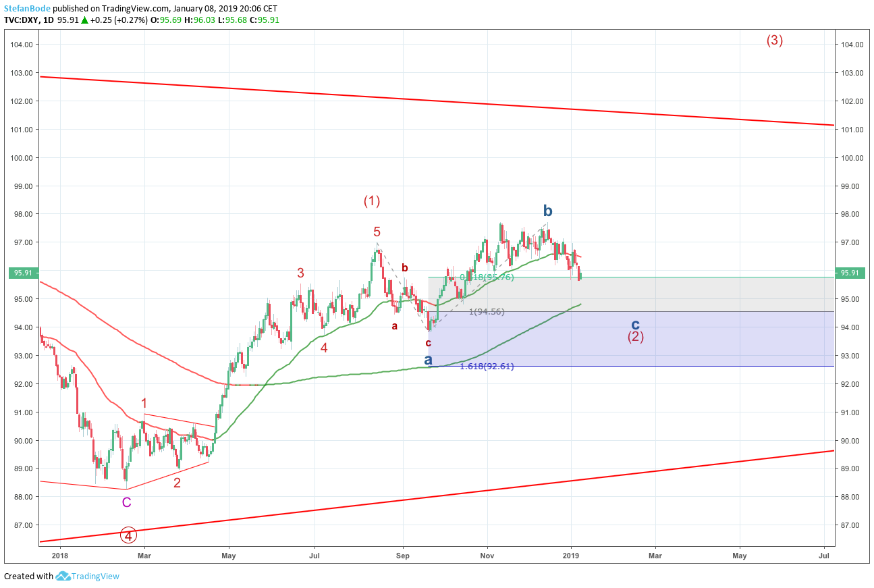Screen dimensions: 874x588
Task: Open the StefanBode author link
Action: point(28,9)
